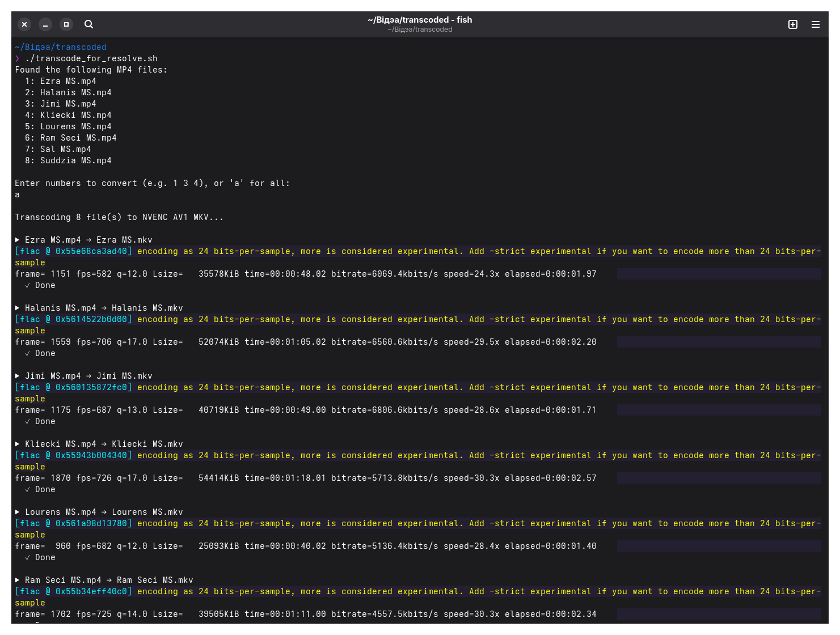
Task: Minimize the fish terminal window
Action: pos(45,24)
